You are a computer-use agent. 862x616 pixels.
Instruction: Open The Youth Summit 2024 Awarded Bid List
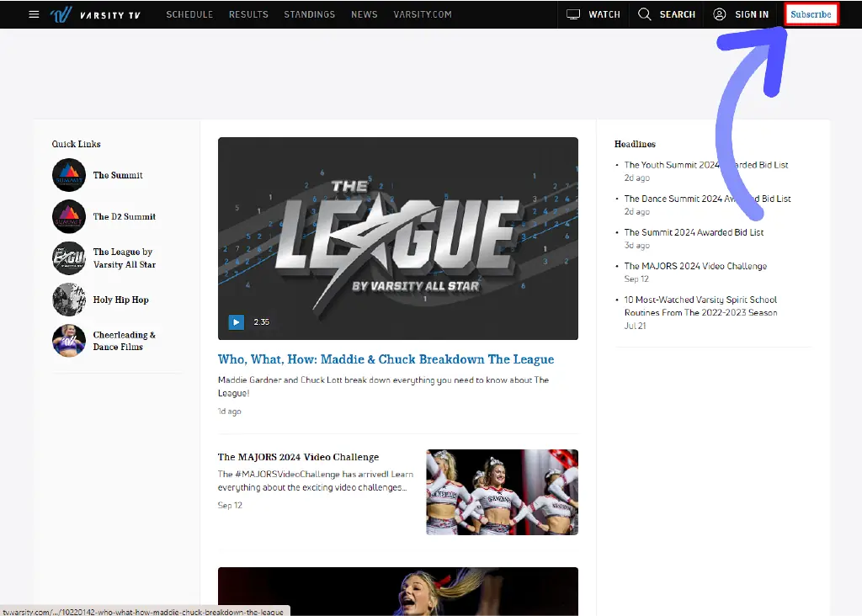coord(706,165)
